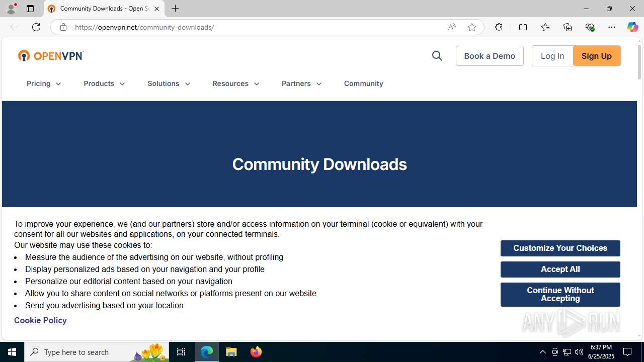Show hidden tray icons chevron
The width and height of the screenshot is (644, 362).
click(542, 352)
